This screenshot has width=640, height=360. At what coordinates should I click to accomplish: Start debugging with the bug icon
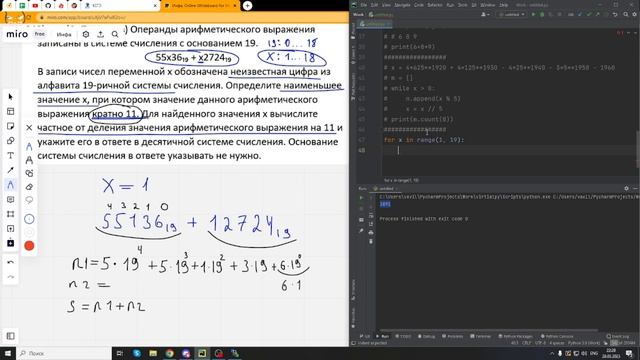pos(542,14)
